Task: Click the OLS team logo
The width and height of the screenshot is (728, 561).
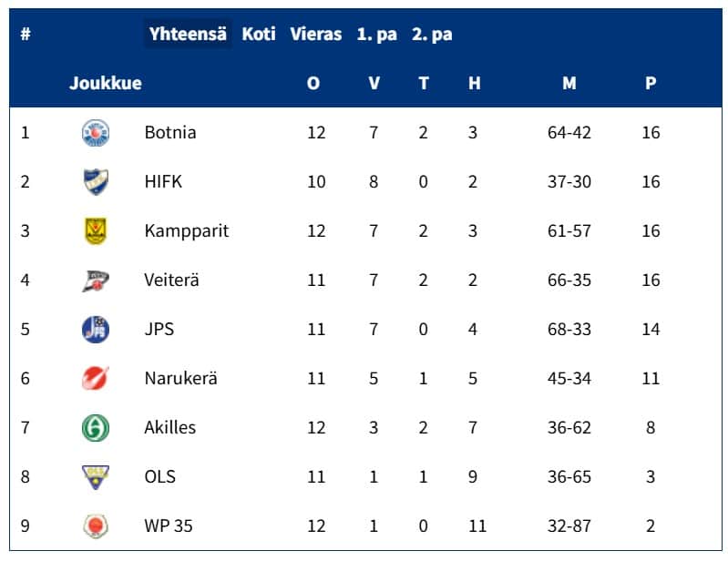Action: pyautogui.click(x=95, y=476)
